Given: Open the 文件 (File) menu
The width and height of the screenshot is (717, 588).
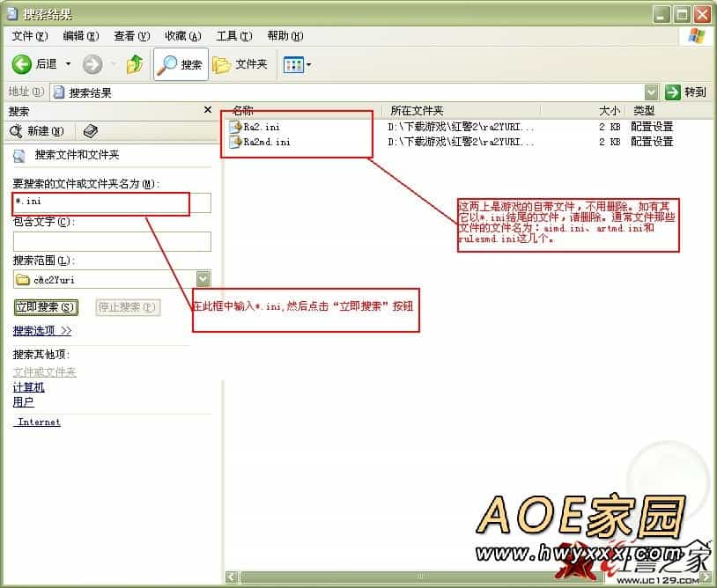Looking at the screenshot, I should [29, 36].
